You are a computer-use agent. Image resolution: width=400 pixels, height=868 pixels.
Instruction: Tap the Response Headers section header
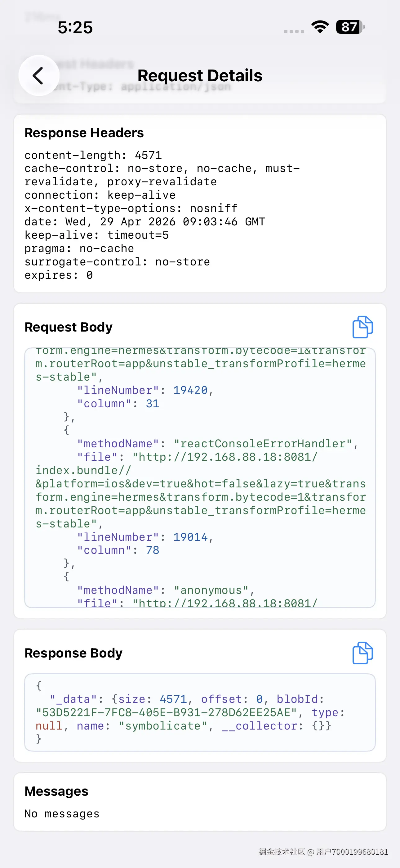coord(84,133)
